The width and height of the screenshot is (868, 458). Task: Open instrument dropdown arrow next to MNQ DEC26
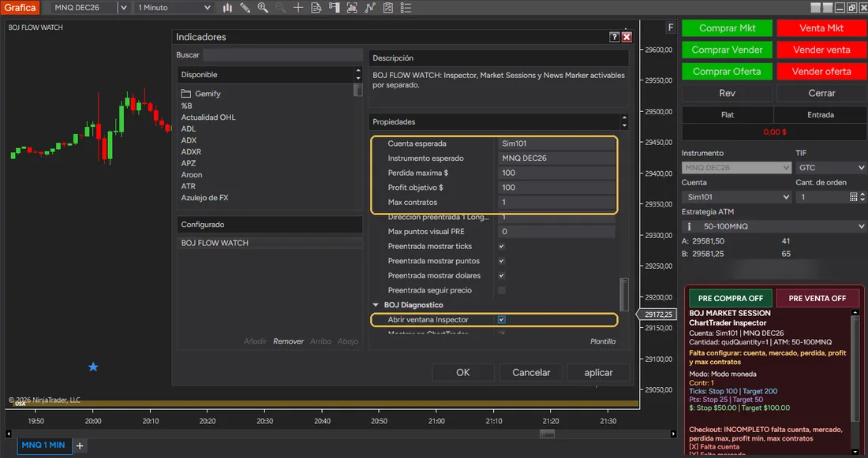coord(123,8)
